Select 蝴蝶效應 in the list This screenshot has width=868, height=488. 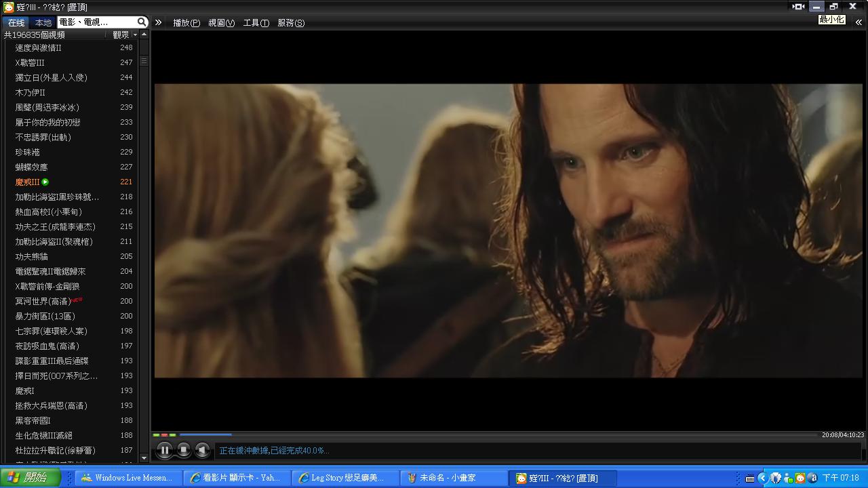[x=32, y=167]
